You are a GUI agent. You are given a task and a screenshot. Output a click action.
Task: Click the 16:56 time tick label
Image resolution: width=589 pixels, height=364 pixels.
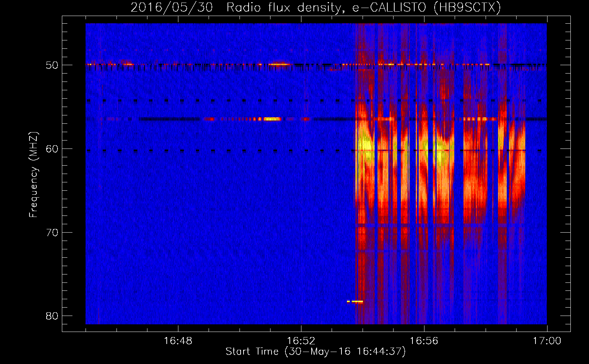click(x=424, y=341)
